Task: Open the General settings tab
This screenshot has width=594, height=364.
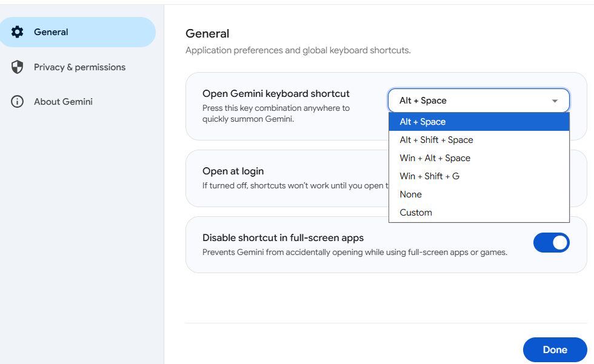Action: click(78, 31)
